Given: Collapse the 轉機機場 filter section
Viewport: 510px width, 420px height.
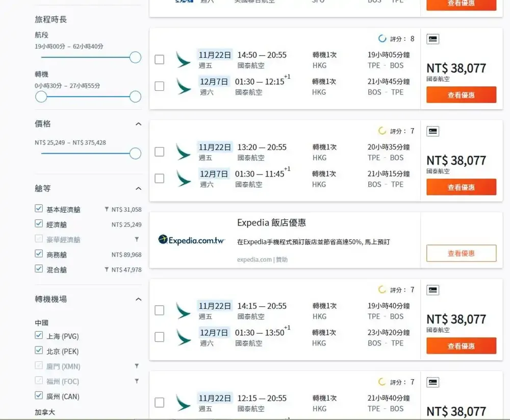Looking at the screenshot, I should 138,299.
